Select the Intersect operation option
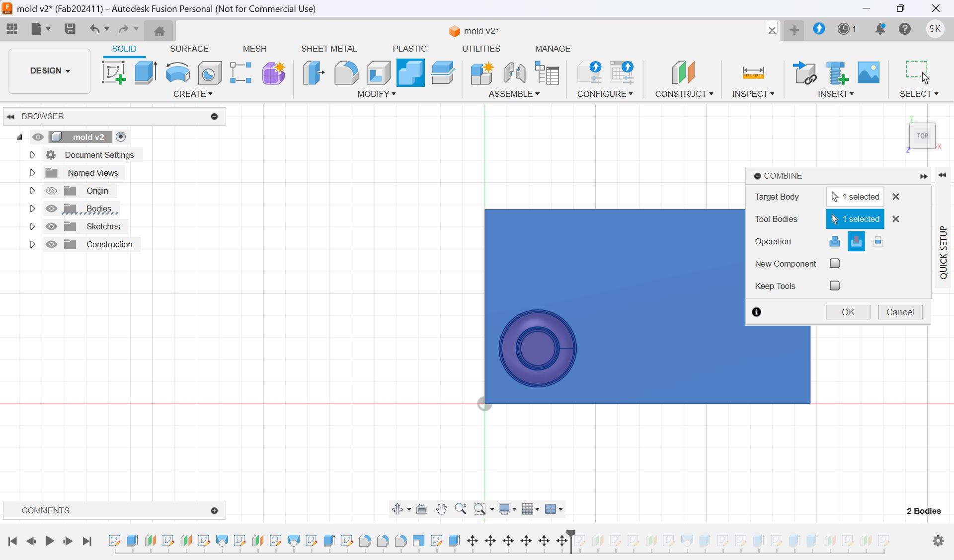The height and width of the screenshot is (560, 954). coord(878,242)
